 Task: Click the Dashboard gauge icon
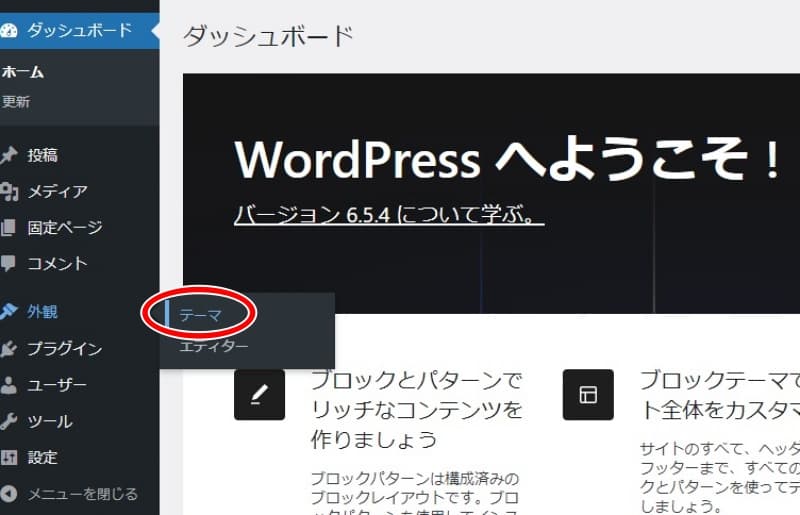(8, 30)
